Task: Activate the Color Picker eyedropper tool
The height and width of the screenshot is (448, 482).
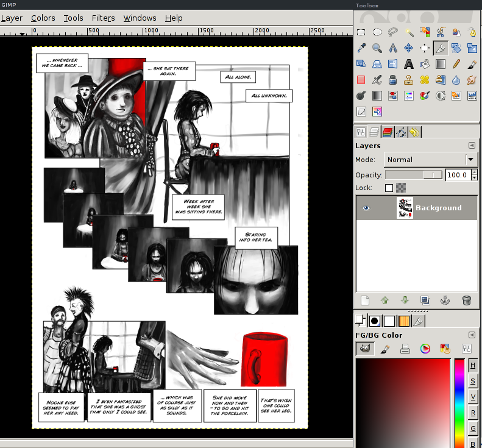Action: [x=361, y=48]
